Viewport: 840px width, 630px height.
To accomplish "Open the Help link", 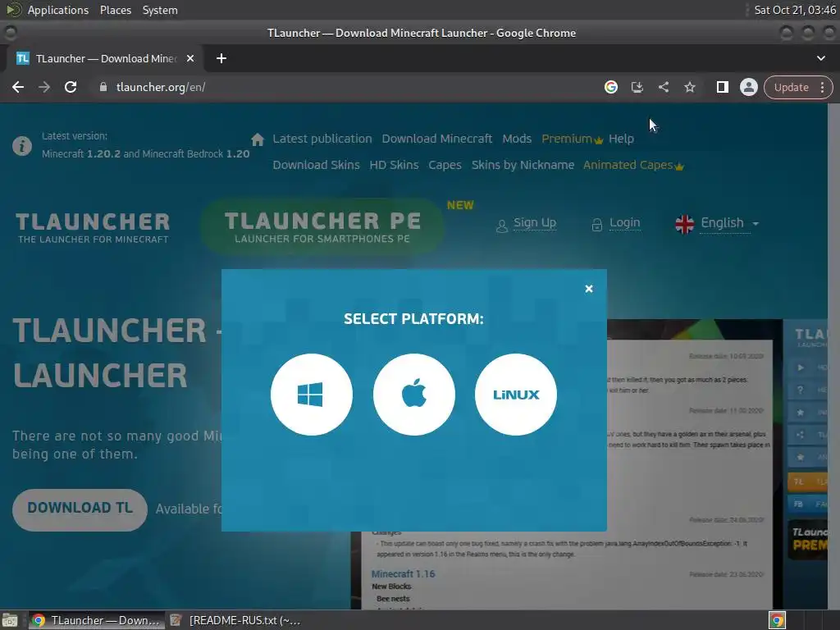I will pyautogui.click(x=621, y=139).
